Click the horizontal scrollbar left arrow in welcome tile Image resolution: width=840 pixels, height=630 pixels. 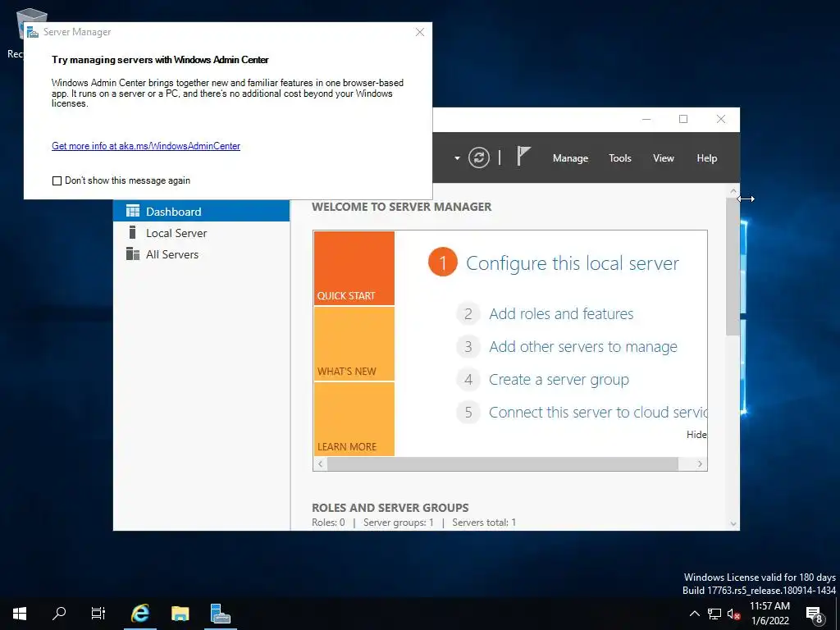click(x=321, y=464)
